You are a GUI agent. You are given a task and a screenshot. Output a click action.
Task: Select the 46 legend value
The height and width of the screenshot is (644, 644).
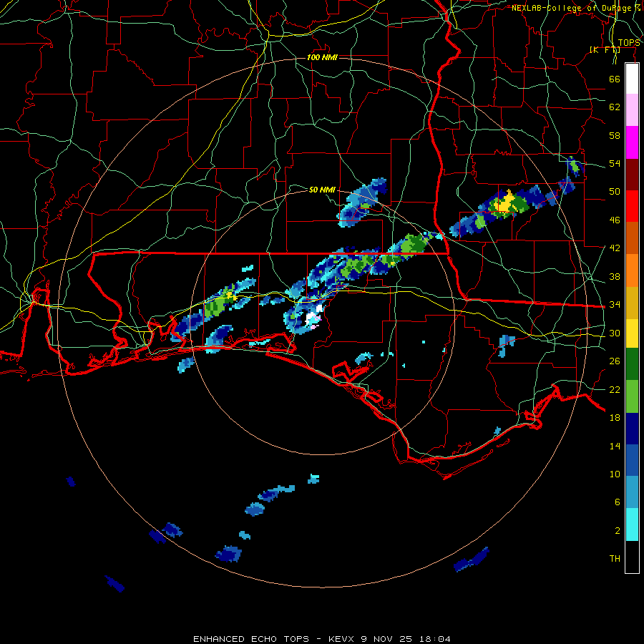(615, 220)
